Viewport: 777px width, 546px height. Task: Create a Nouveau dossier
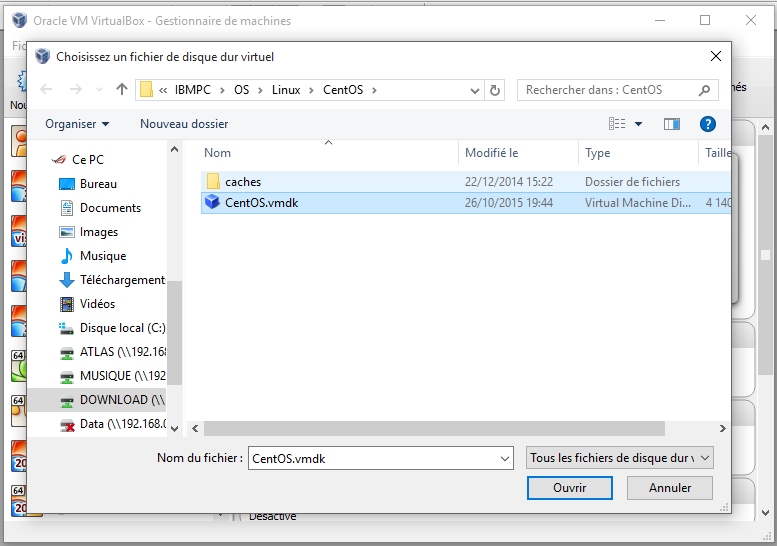point(184,124)
